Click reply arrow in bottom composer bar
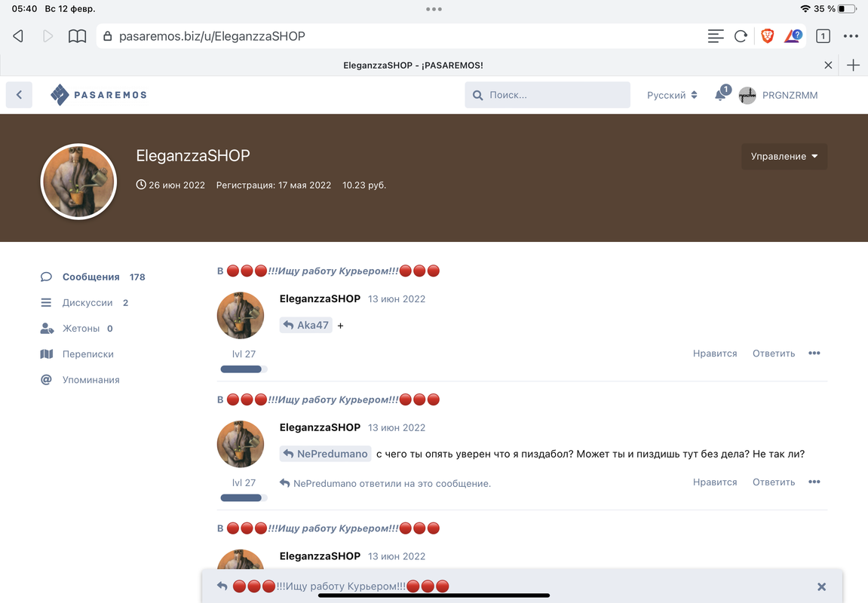The height and width of the screenshot is (603, 868). tap(222, 586)
